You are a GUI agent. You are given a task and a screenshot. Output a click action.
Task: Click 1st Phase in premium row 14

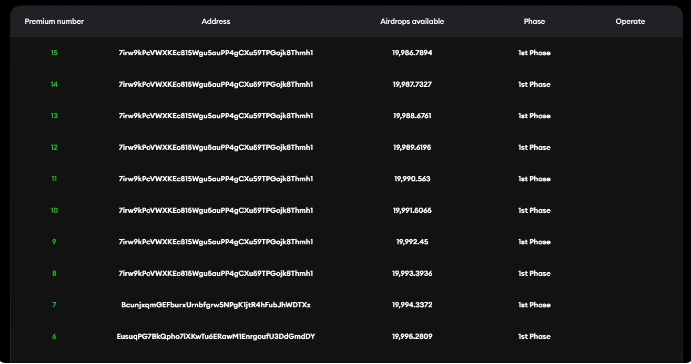click(x=534, y=84)
